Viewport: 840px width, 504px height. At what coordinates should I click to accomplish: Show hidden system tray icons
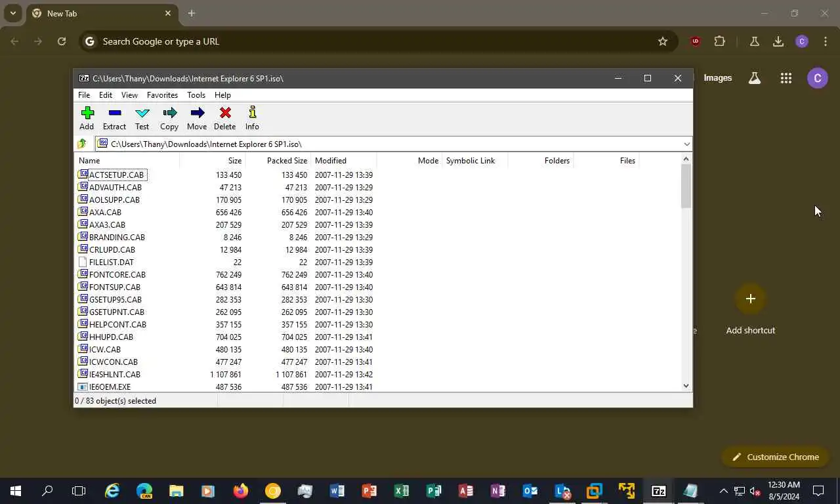coord(723,491)
